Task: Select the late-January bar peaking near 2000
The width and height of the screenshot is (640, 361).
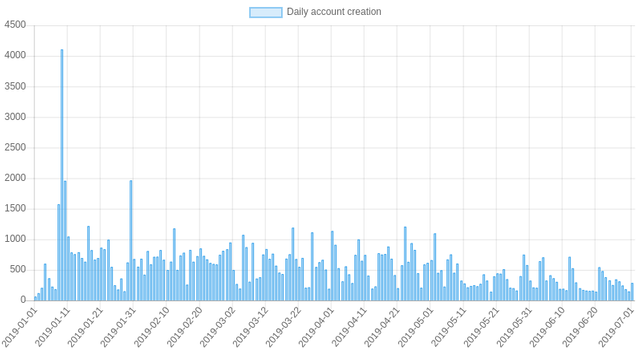Action: point(131,241)
